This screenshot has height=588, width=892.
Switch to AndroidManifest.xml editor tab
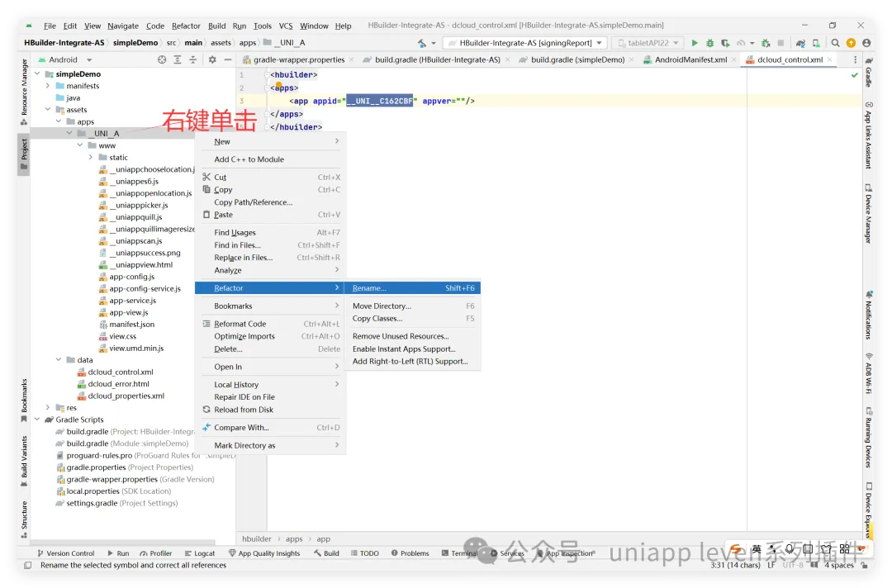pyautogui.click(x=690, y=59)
